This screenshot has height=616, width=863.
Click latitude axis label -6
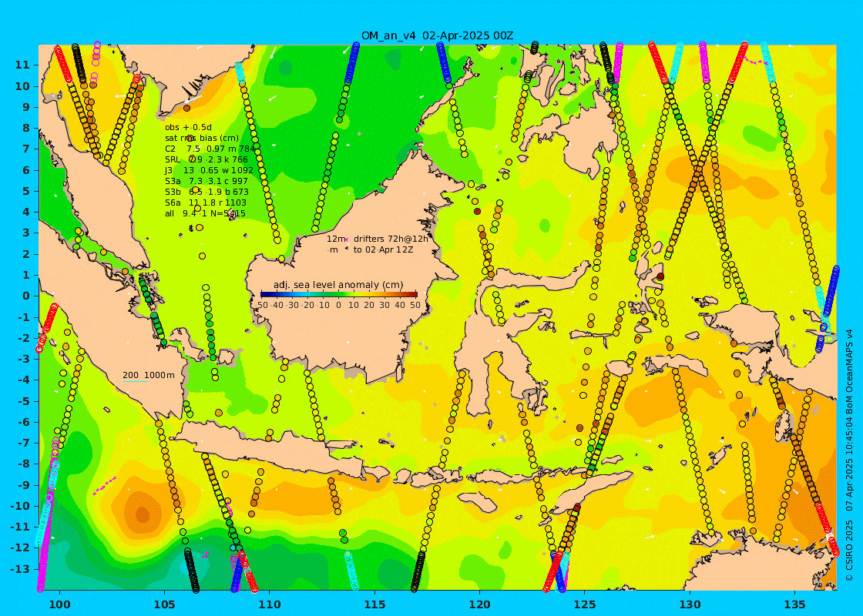(x=23, y=422)
